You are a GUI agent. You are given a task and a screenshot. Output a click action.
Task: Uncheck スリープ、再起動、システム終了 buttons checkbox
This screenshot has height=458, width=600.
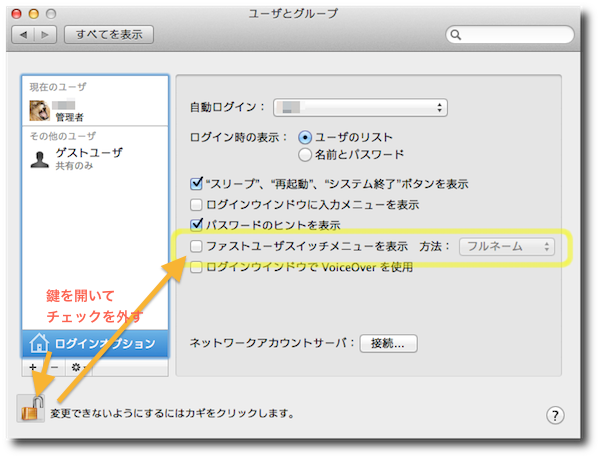196,184
